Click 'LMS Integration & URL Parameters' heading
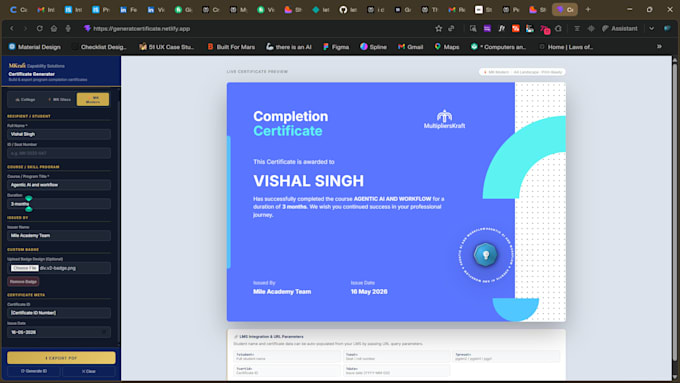The height and width of the screenshot is (383, 680). (x=271, y=337)
